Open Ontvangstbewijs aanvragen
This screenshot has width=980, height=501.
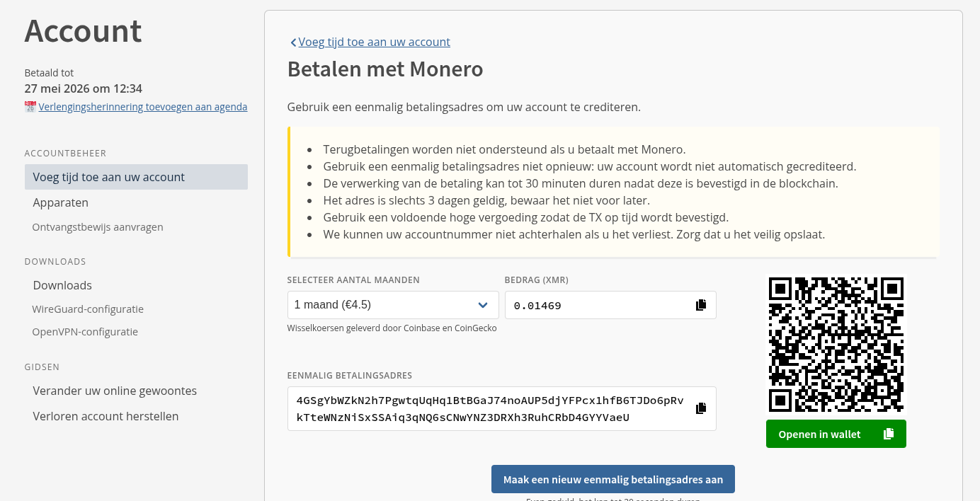coord(98,227)
